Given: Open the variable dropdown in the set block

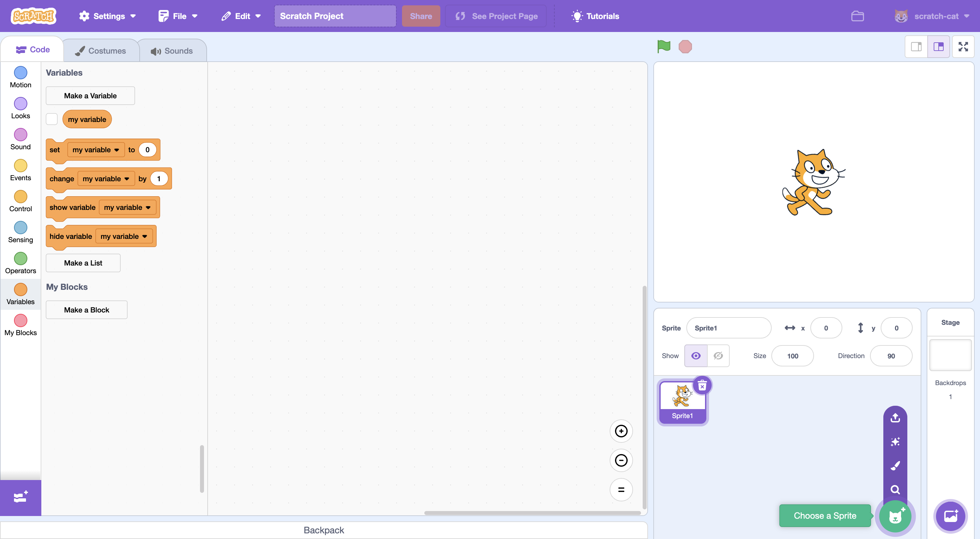Looking at the screenshot, I should (x=95, y=149).
